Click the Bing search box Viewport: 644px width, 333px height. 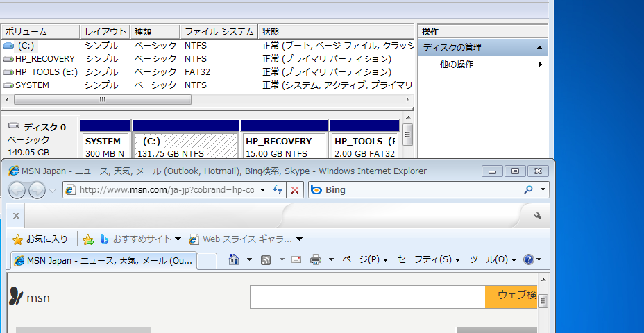click(x=415, y=189)
